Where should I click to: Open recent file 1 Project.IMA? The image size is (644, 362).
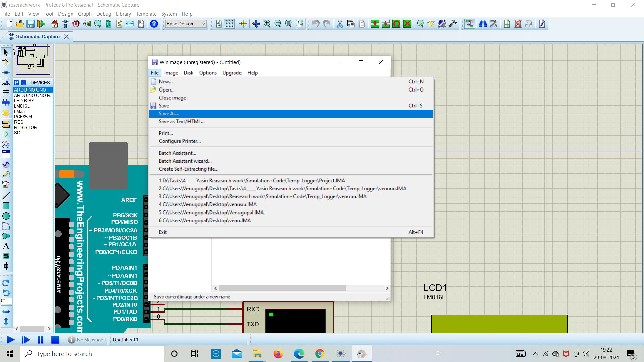point(291,181)
